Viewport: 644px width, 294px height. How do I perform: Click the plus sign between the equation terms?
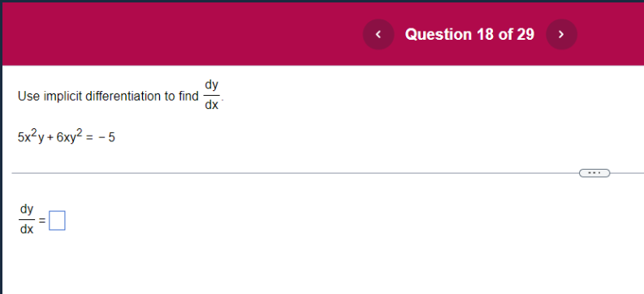tap(50, 138)
